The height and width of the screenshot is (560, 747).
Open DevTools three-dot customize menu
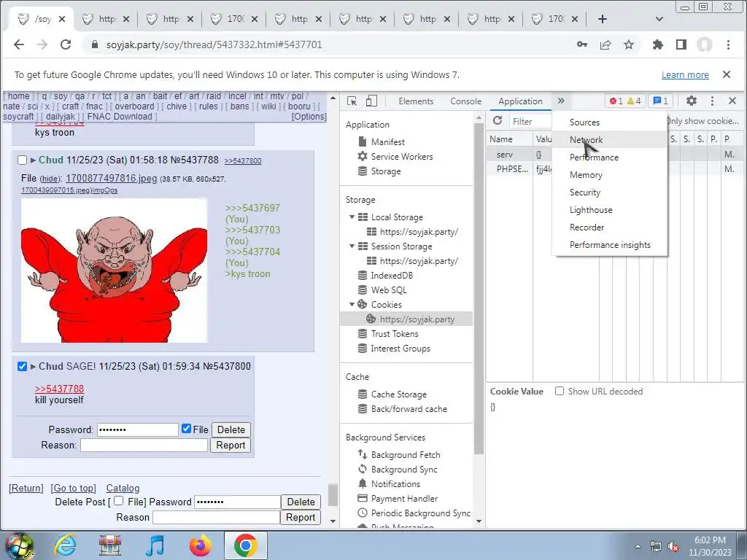[712, 101]
